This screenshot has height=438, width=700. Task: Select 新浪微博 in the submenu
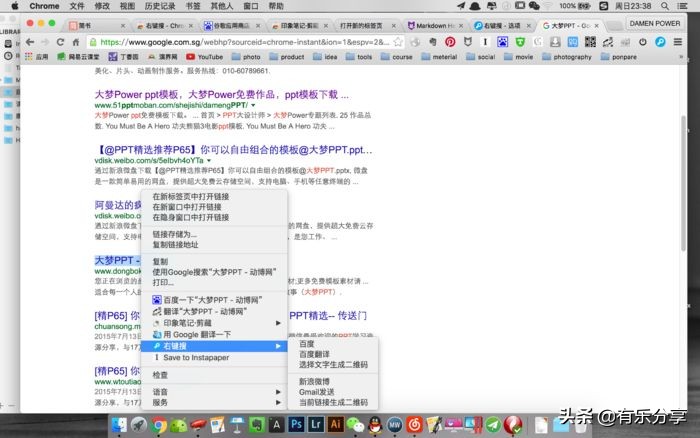333,381
